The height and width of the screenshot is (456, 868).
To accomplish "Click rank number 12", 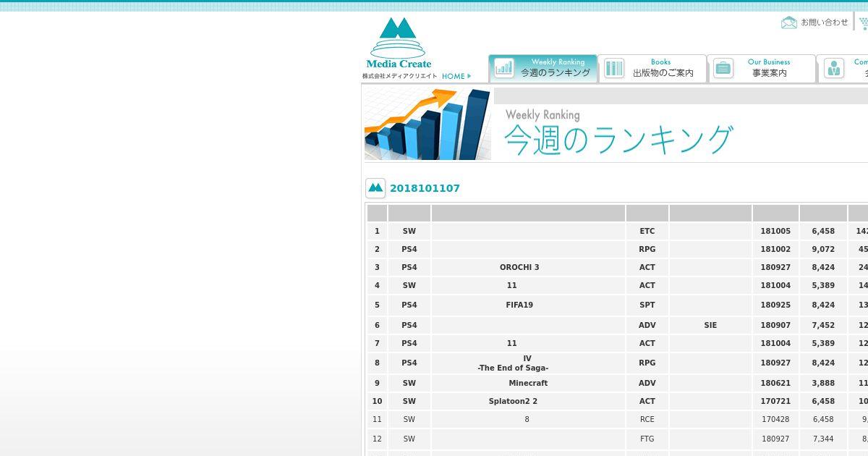I will [x=377, y=439].
